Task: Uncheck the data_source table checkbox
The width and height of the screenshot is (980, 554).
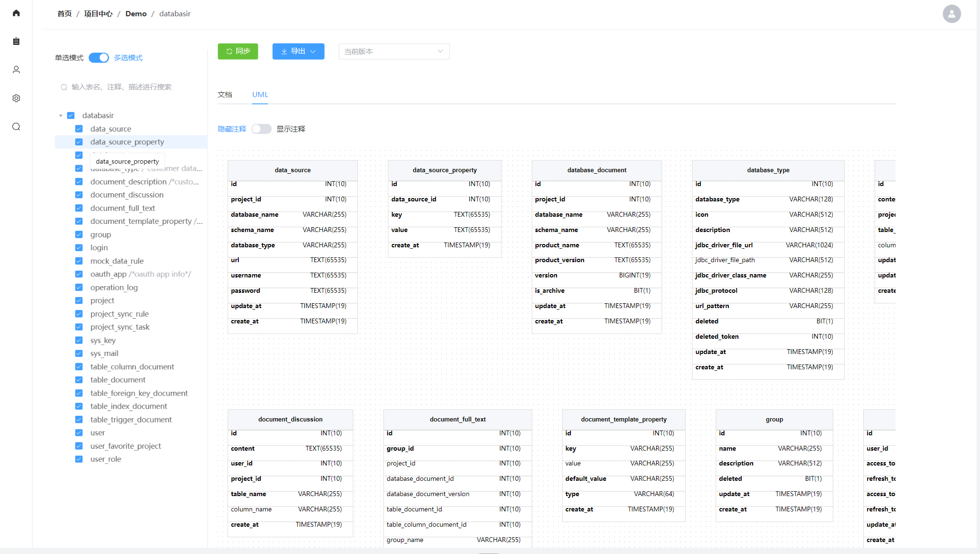Action: coord(79,129)
